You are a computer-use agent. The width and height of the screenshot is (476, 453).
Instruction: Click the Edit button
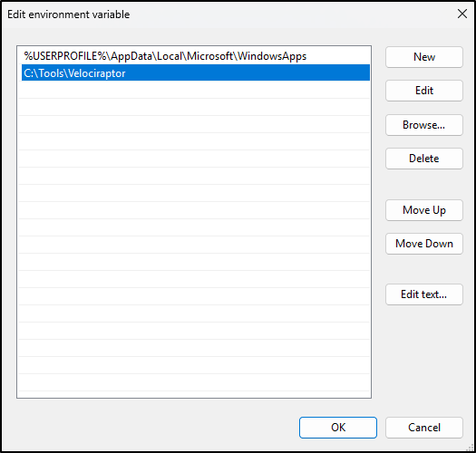pos(424,91)
